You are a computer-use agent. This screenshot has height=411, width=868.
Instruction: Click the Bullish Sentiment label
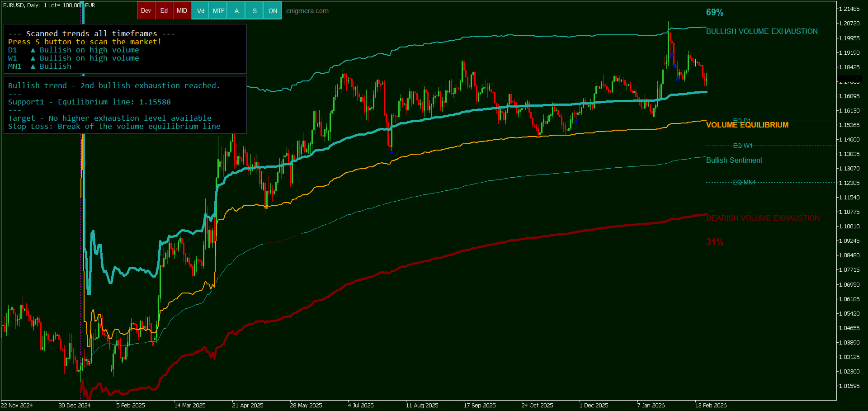(734, 160)
